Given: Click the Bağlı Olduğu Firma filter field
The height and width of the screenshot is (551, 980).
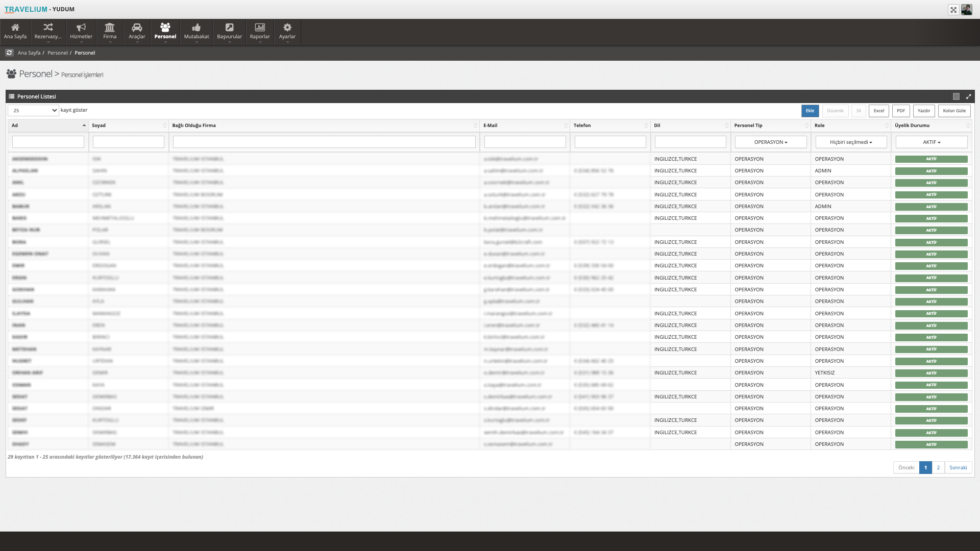Looking at the screenshot, I should coord(324,142).
